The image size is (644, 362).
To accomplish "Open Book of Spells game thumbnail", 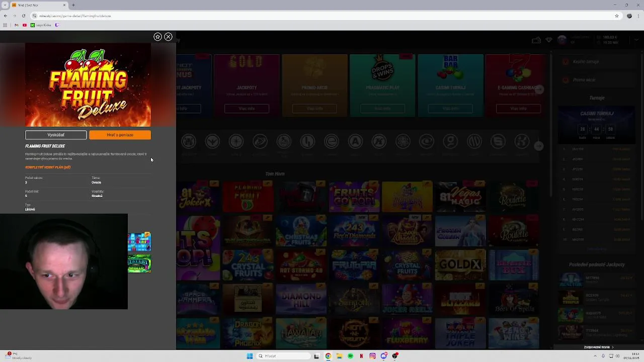I will [x=513, y=300].
